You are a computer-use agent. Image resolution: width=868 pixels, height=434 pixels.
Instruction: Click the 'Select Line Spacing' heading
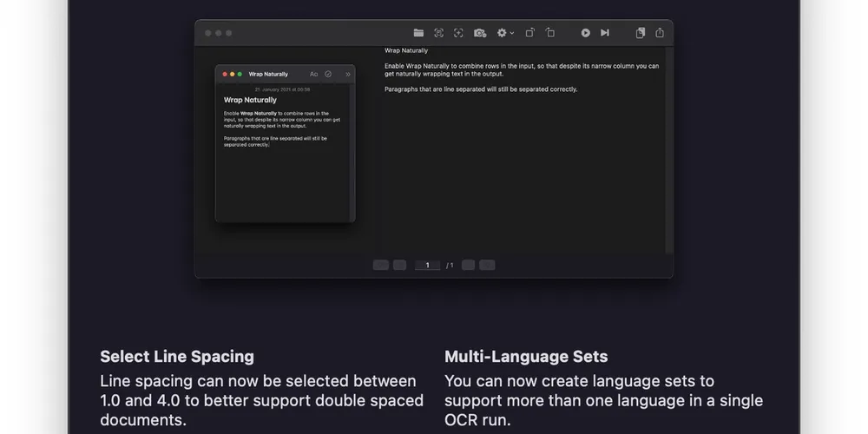177,357
